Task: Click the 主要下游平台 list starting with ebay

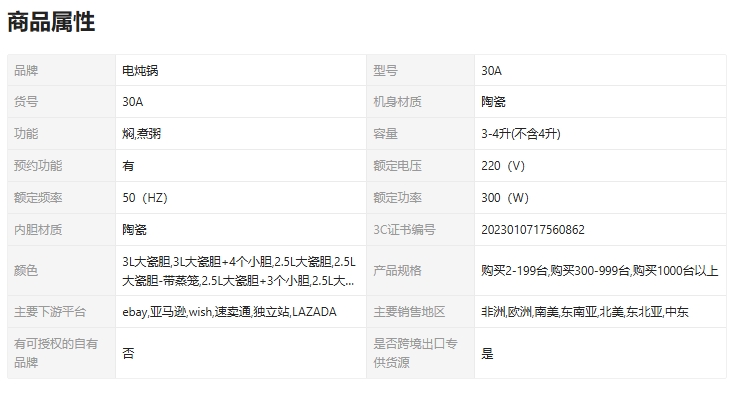Action: click(x=229, y=311)
